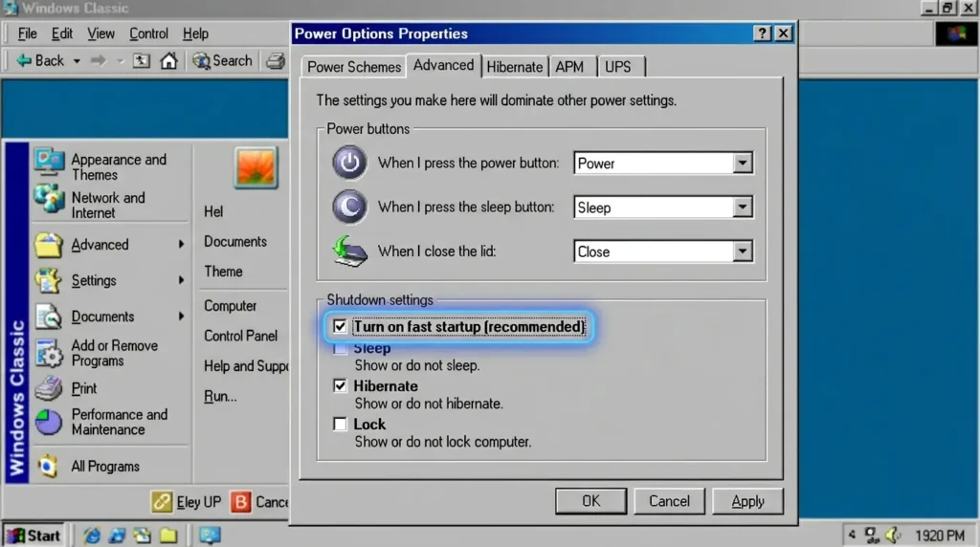Click the Documents icon in the left column
This screenshot has height=547, width=980.
tap(48, 317)
